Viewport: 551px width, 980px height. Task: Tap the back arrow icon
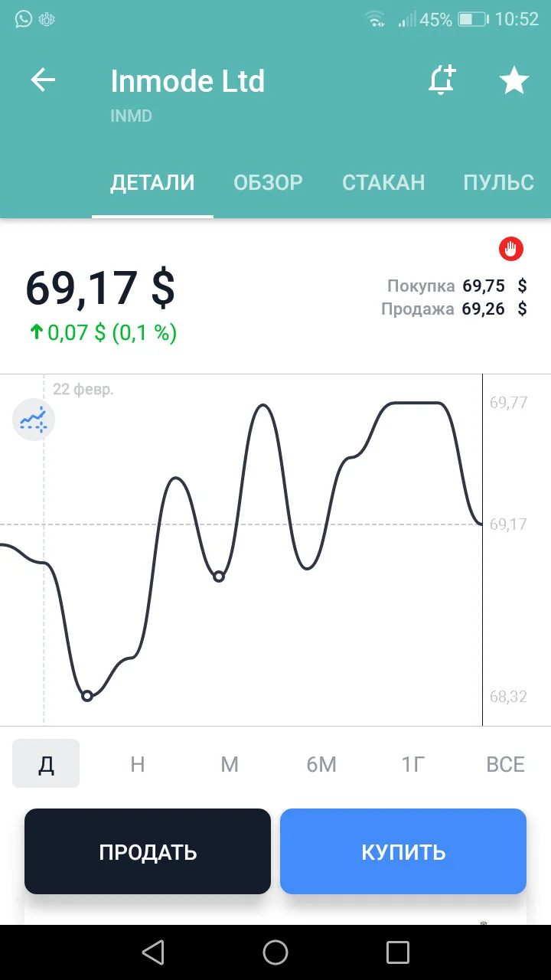click(x=43, y=80)
